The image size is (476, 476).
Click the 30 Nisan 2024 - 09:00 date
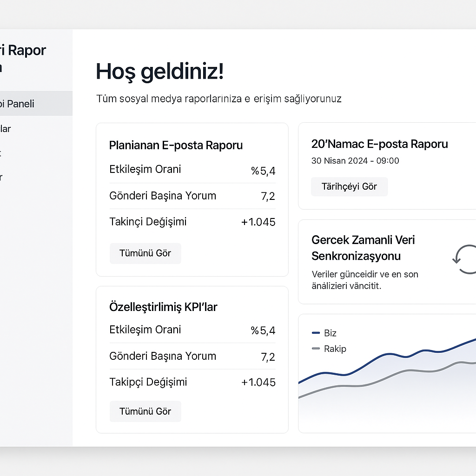pos(355,161)
